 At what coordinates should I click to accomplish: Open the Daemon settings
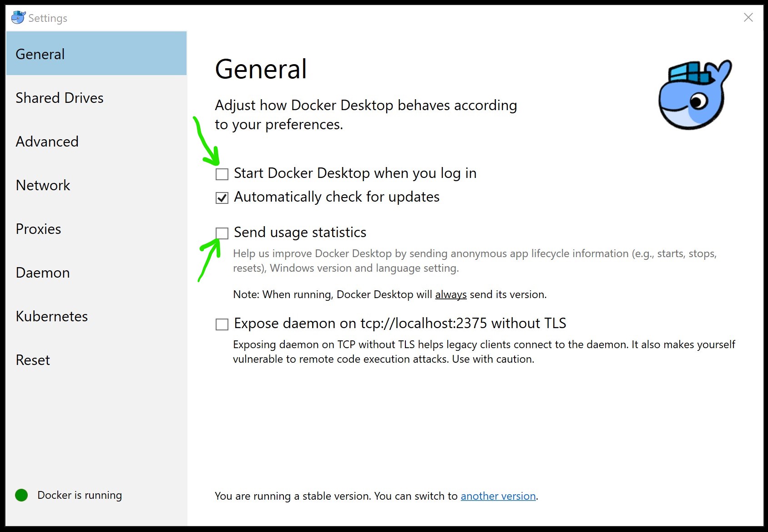point(96,272)
